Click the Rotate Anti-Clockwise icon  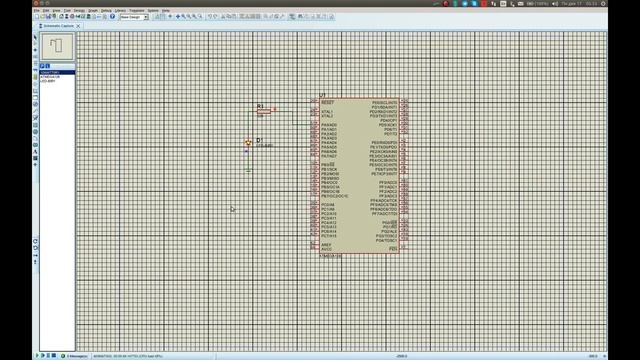point(36,248)
